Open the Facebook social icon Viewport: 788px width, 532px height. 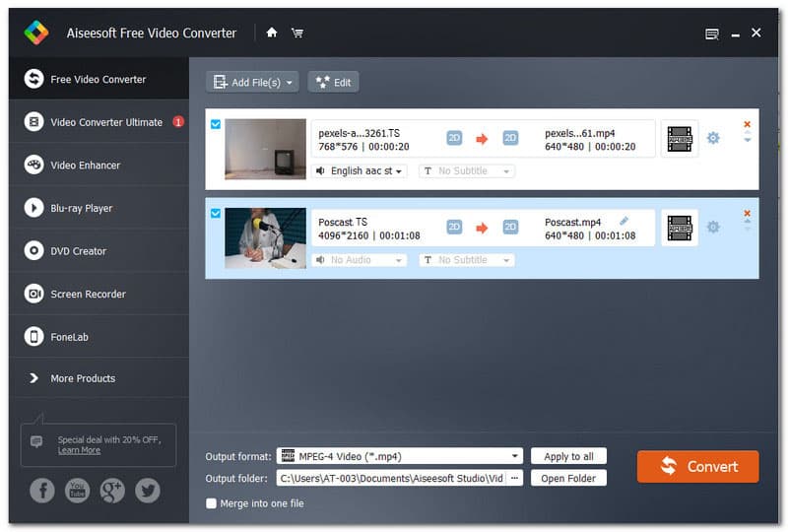(41, 491)
